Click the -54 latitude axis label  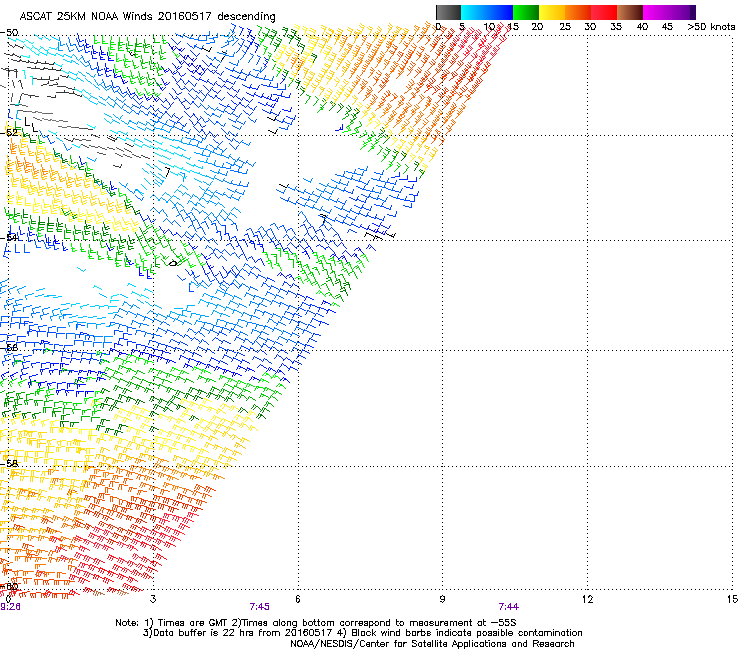[x=9, y=237]
